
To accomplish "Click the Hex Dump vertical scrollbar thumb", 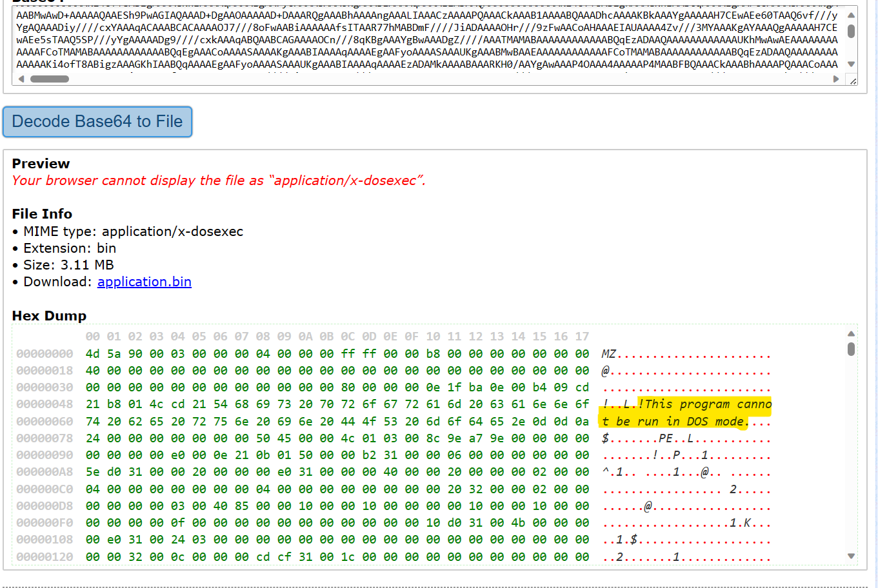I will tap(851, 349).
